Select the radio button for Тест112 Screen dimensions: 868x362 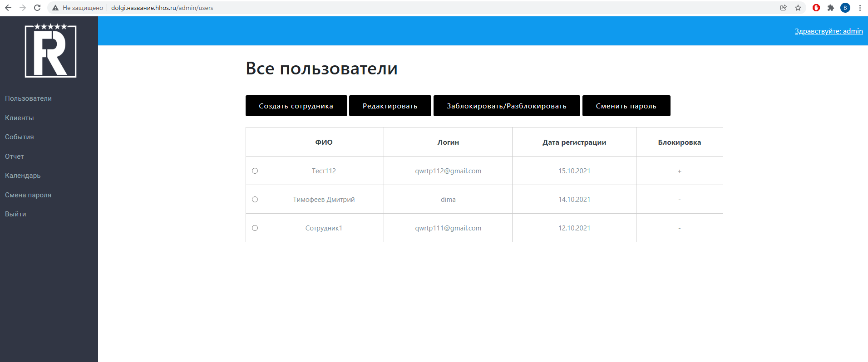tap(255, 171)
